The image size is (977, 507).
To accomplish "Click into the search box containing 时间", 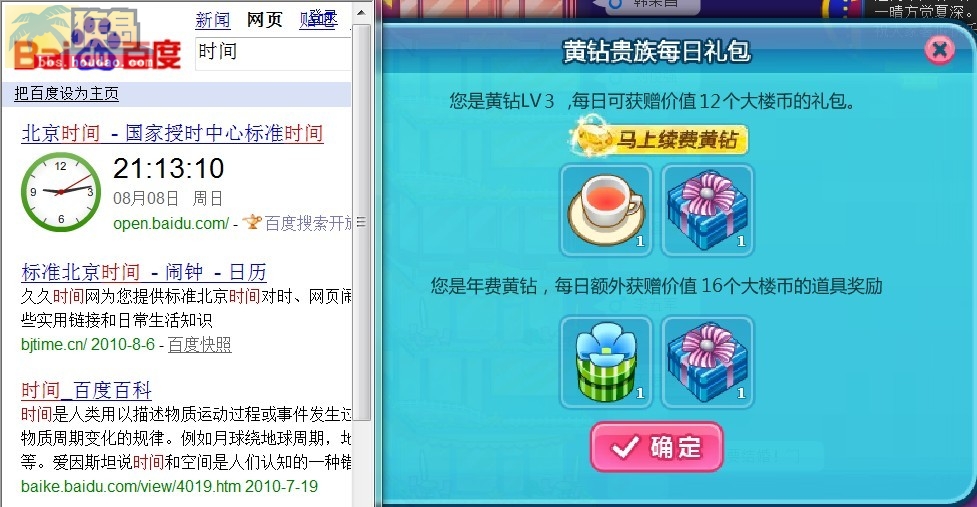I will tap(274, 53).
